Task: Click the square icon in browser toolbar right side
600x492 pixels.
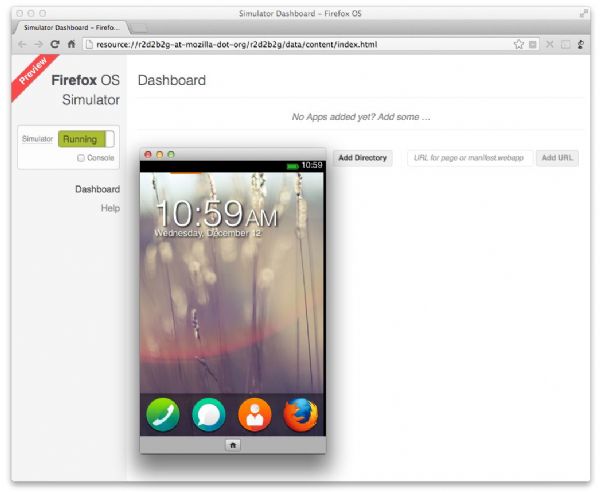Action: pyautogui.click(x=565, y=44)
